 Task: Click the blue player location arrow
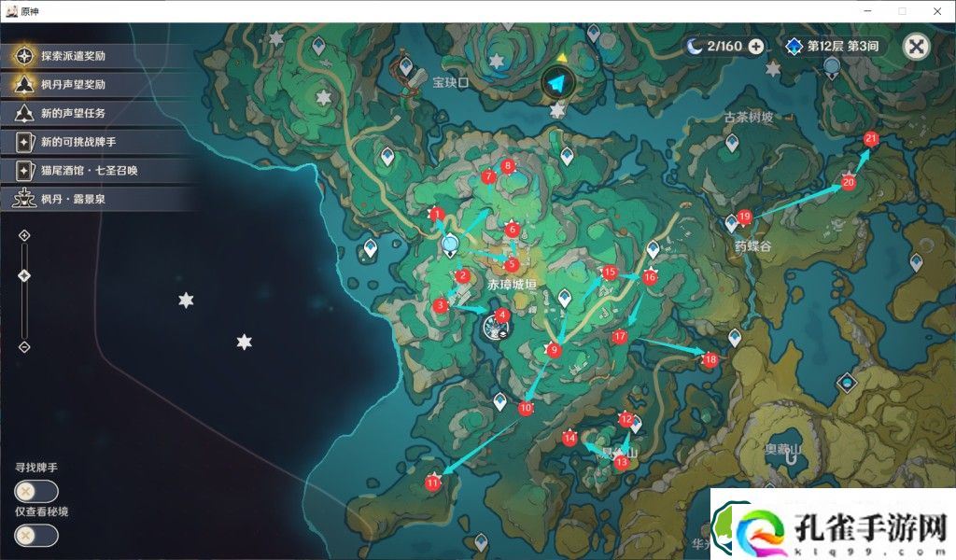tap(556, 83)
